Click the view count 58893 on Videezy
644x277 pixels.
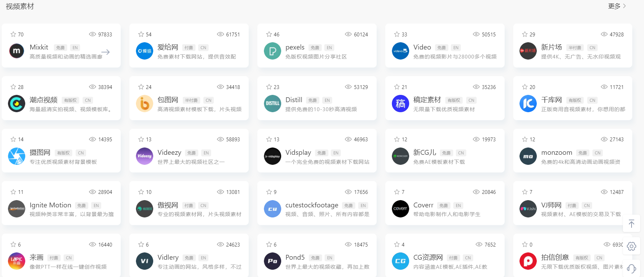coord(233,139)
